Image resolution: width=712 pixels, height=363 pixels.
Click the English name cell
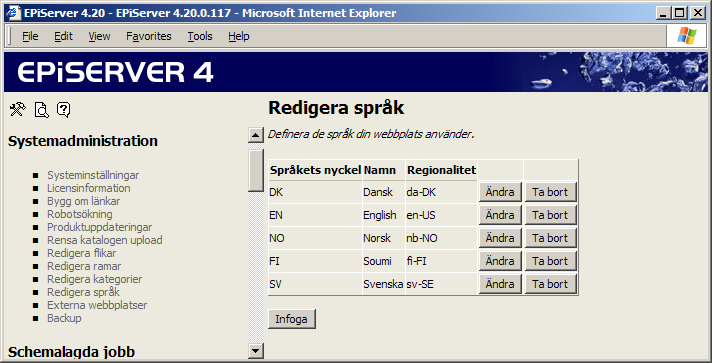point(384,215)
